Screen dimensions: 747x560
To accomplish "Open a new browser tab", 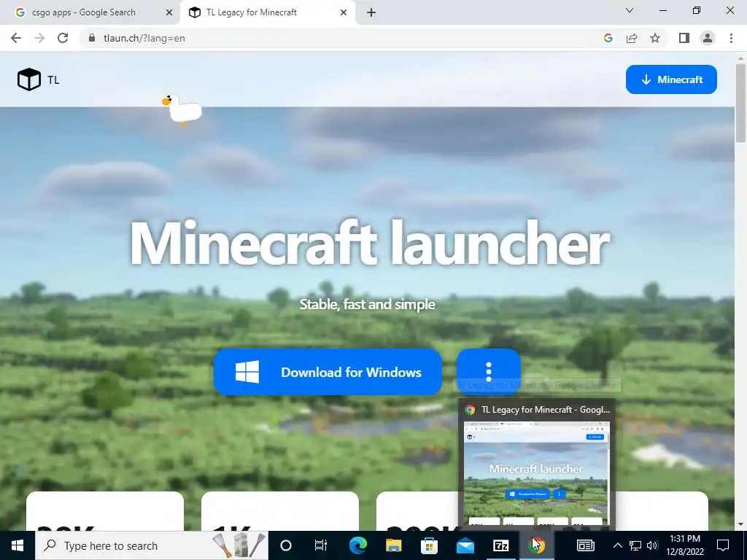I will point(371,12).
